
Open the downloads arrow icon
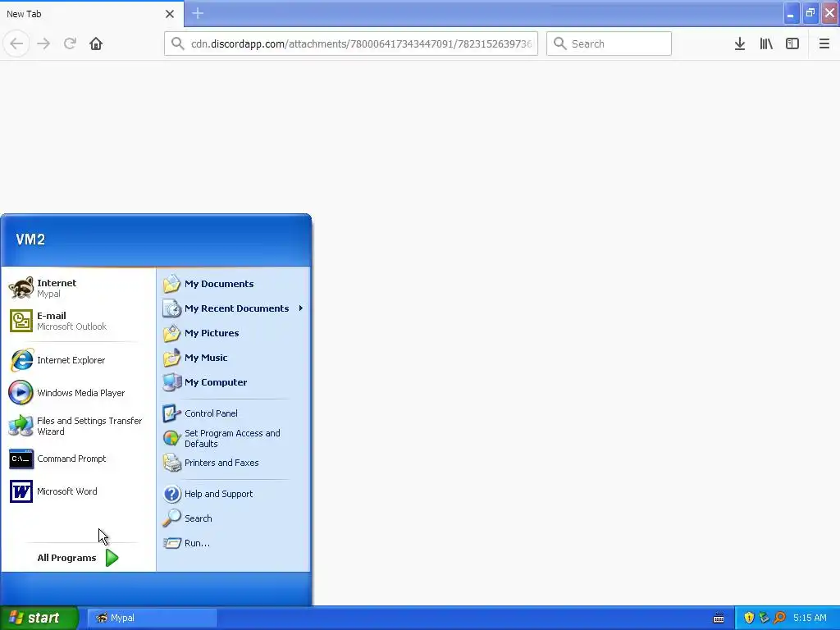click(x=740, y=43)
